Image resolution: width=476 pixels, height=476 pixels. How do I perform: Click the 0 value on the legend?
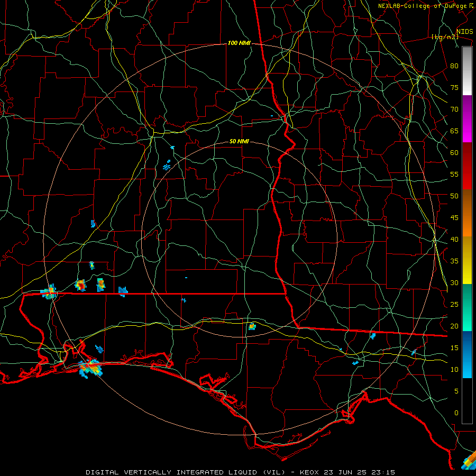pos(456,413)
